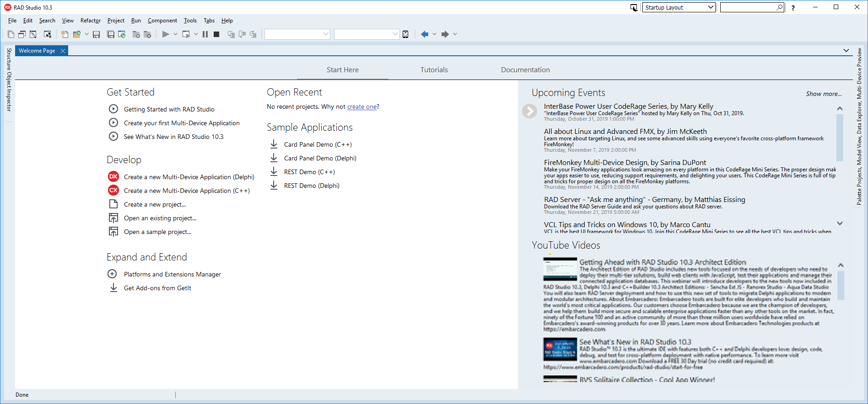Viewport: 868px width, 404px height.
Task: Click the DX Delphi multi-device application icon
Action: (113, 176)
